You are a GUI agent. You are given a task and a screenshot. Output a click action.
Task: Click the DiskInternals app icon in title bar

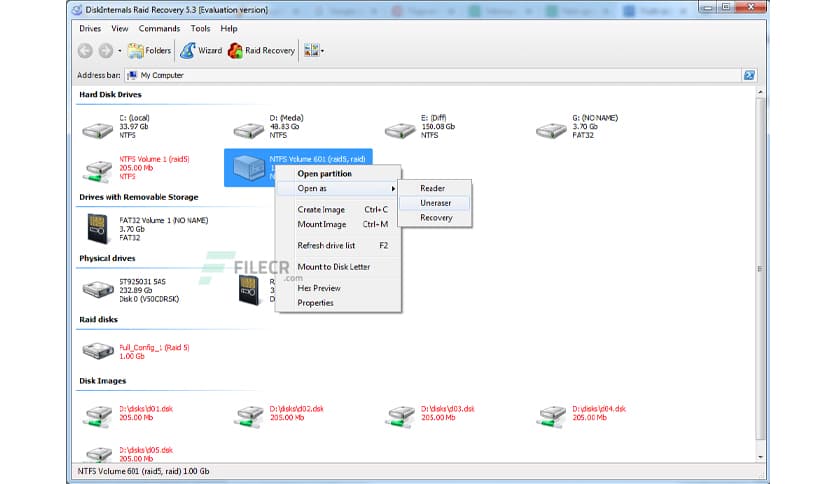tap(77, 10)
